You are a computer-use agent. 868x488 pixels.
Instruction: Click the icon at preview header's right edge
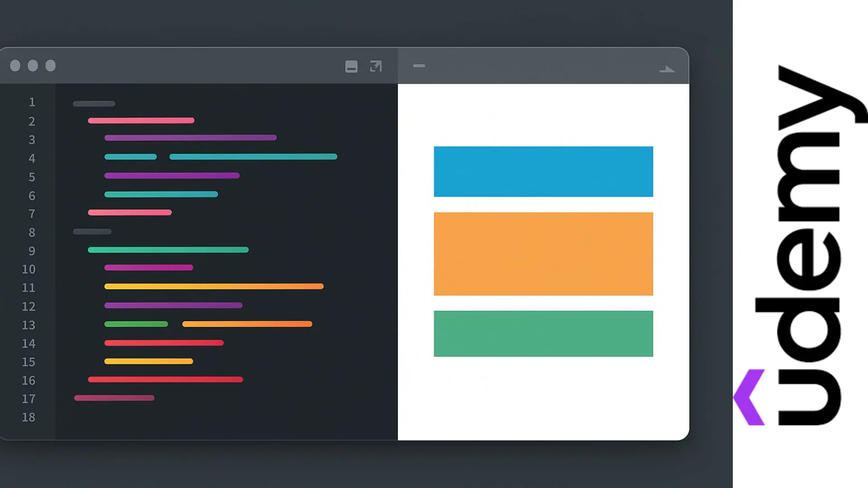click(x=667, y=69)
